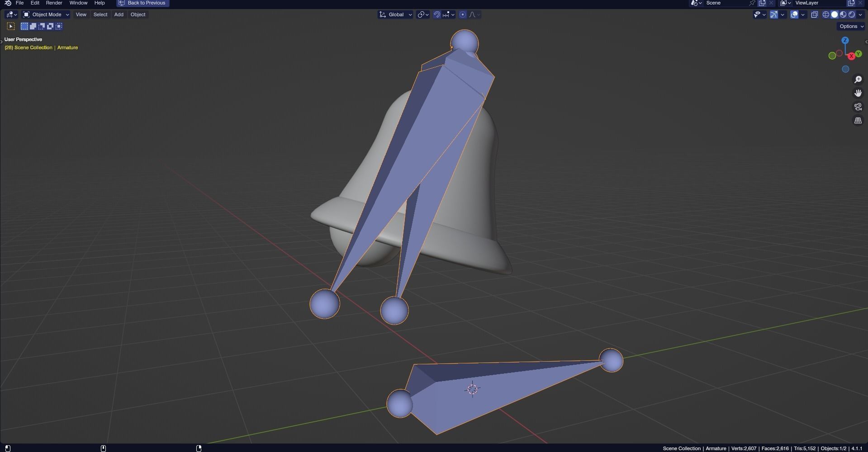868x452 pixels.
Task: Expand the gizmo options dropdown arrow
Action: coord(783,14)
